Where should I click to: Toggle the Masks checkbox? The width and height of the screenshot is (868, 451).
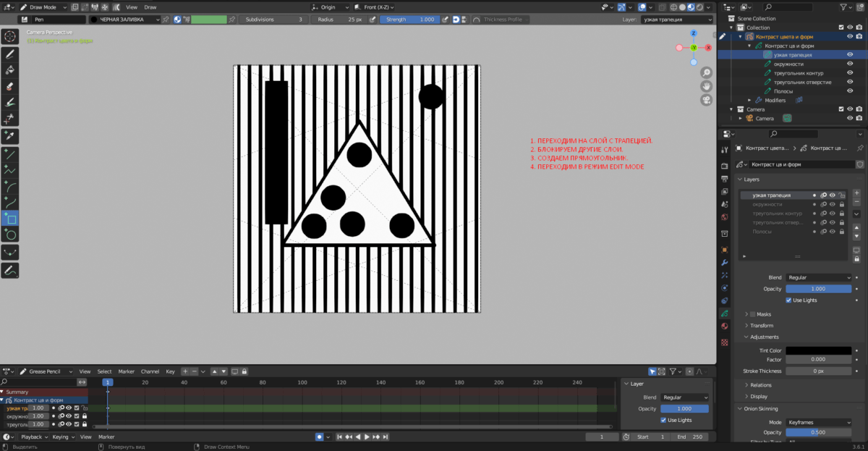[x=753, y=314]
